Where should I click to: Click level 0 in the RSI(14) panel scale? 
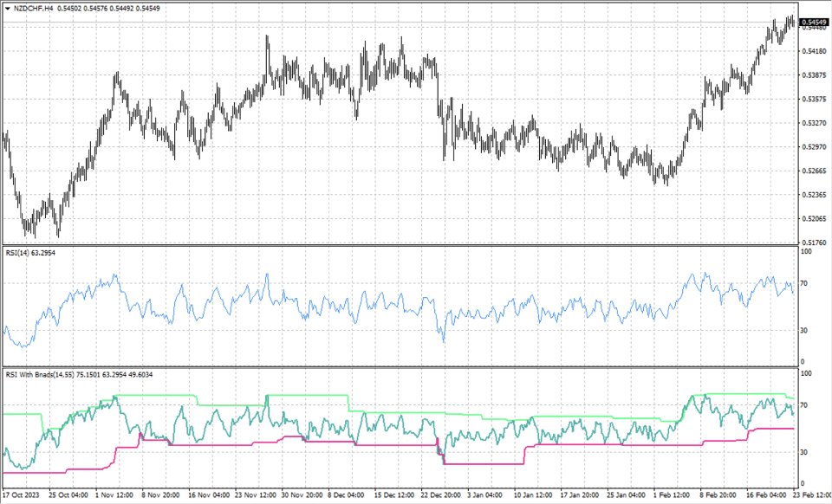point(803,361)
